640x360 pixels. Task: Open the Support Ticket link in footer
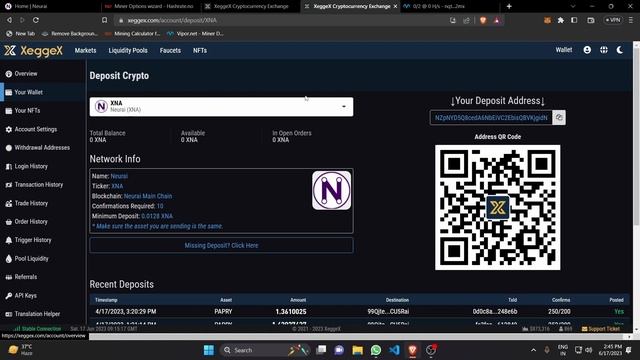(x=601, y=329)
